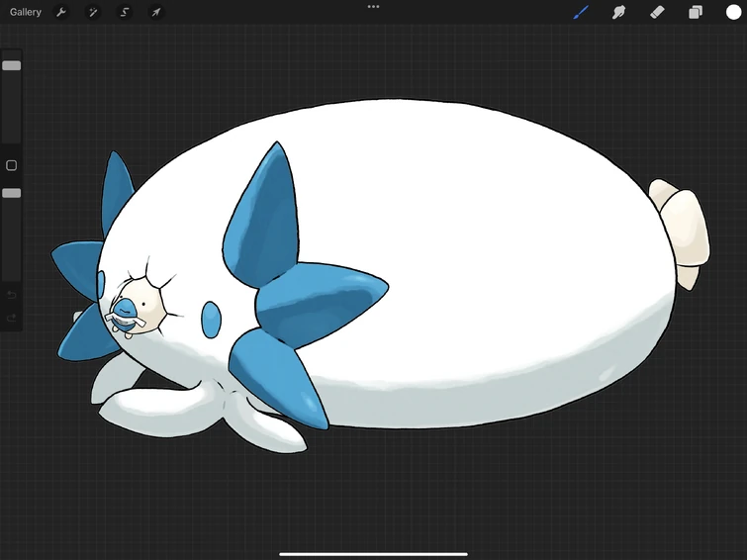747x560 pixels.
Task: Open the Actions wrench menu
Action: [61, 12]
